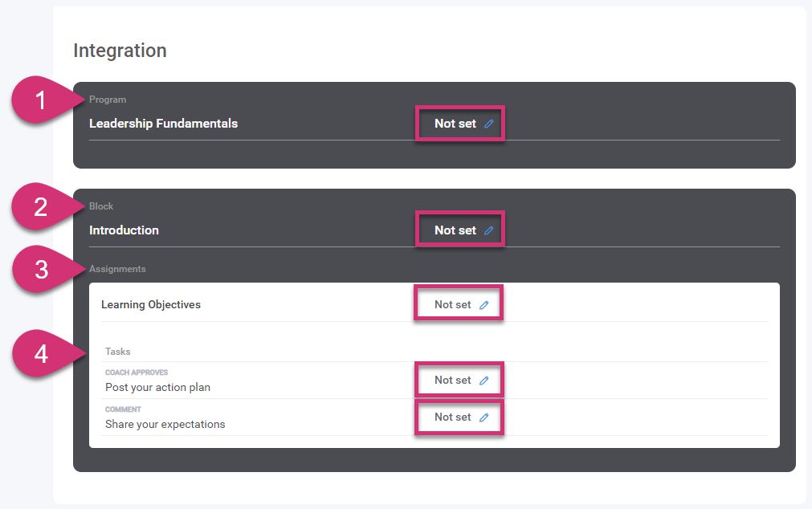The width and height of the screenshot is (812, 509).
Task: Click the "Share your expectations" task
Action: click(165, 424)
